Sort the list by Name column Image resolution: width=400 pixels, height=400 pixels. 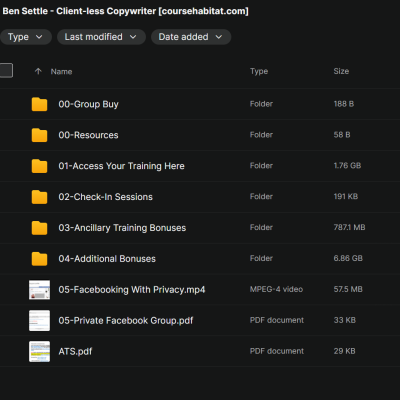point(61,71)
